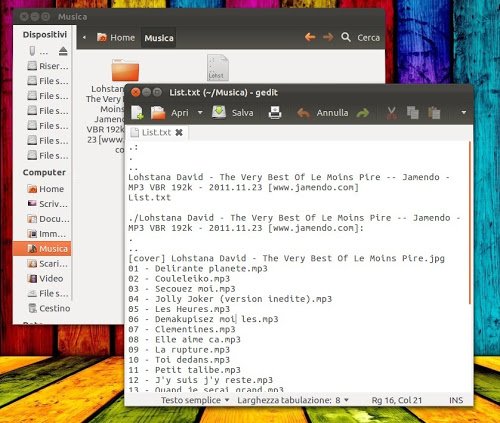Click the Salva save button
This screenshot has width=500, height=423.
[x=233, y=113]
